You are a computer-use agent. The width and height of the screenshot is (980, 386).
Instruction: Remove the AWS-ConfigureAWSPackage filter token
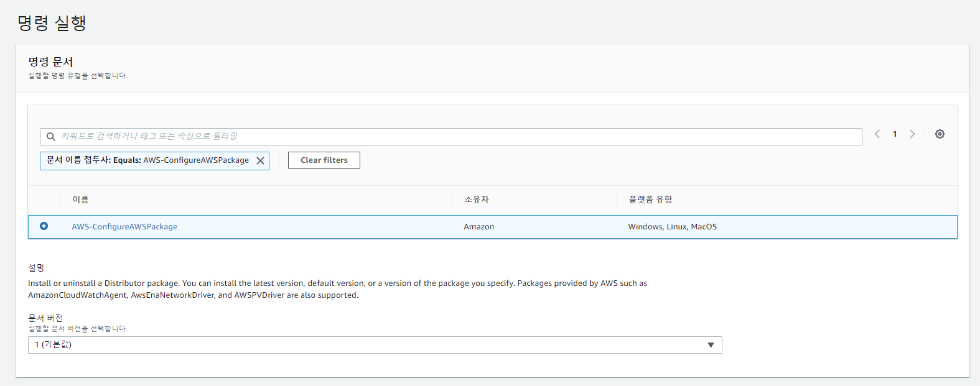pyautogui.click(x=260, y=161)
